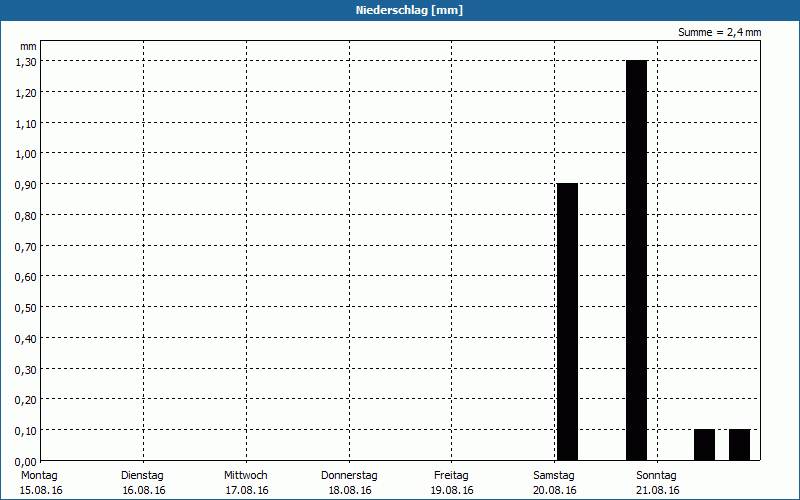
Task: Click the rightmost small 0,10 mm bar
Action: [x=739, y=444]
